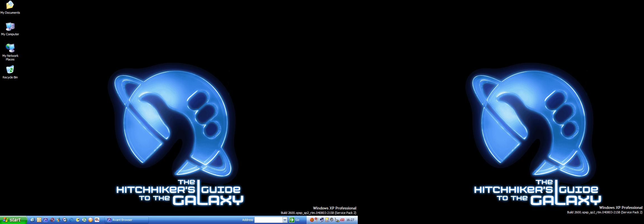Expand the Address bar dropdown
The height and width of the screenshot is (224, 644).
(x=285, y=220)
